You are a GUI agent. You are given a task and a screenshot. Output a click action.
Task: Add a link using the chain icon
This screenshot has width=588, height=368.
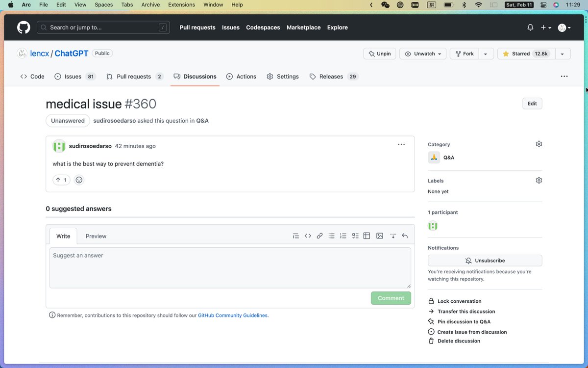point(319,236)
